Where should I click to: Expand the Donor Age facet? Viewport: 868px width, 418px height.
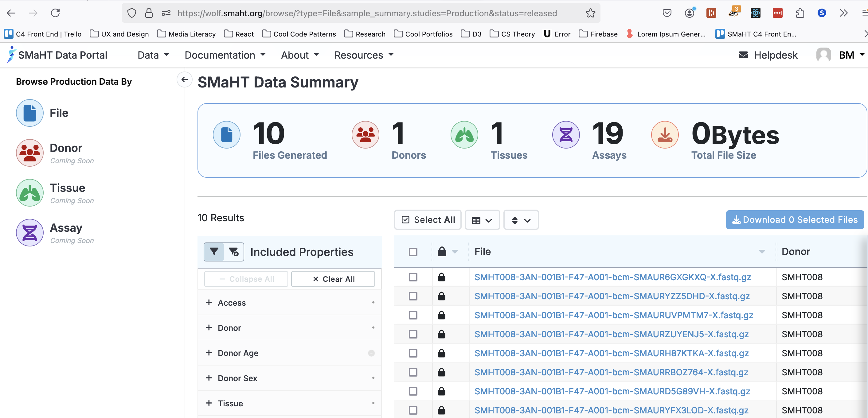(289, 353)
